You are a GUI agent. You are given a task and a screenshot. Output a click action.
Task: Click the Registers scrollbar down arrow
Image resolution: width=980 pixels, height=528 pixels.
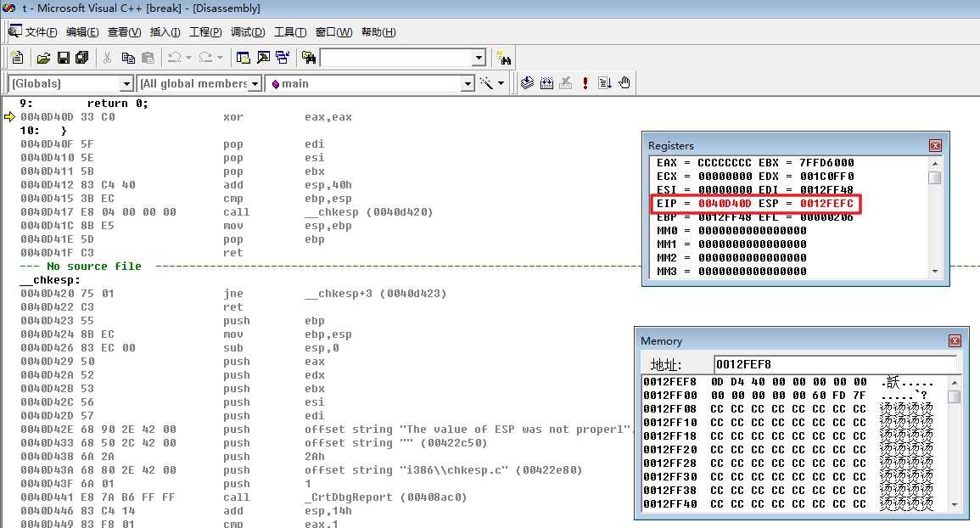coord(935,272)
